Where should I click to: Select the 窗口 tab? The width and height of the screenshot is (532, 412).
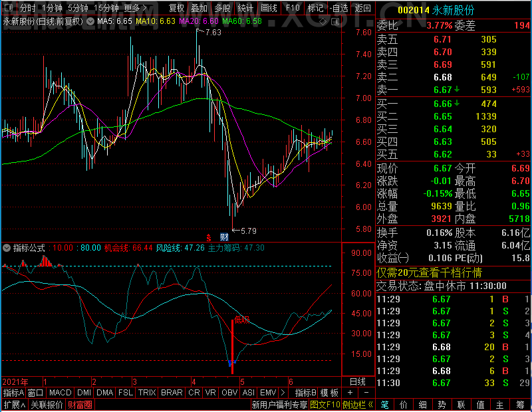[36, 393]
